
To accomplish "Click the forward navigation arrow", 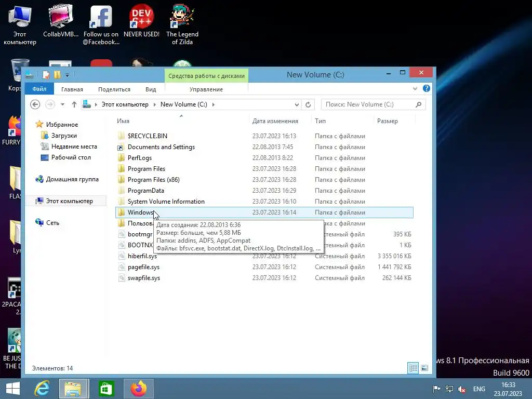I will pos(50,104).
